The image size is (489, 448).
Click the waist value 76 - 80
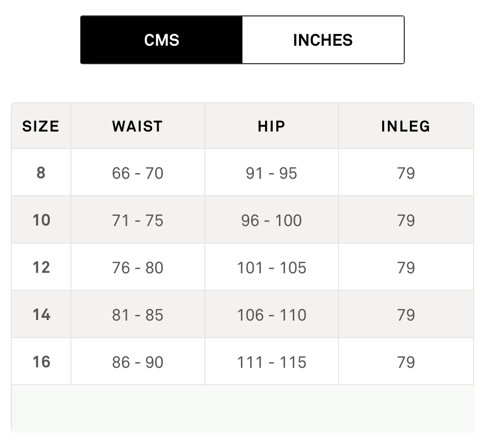(138, 268)
